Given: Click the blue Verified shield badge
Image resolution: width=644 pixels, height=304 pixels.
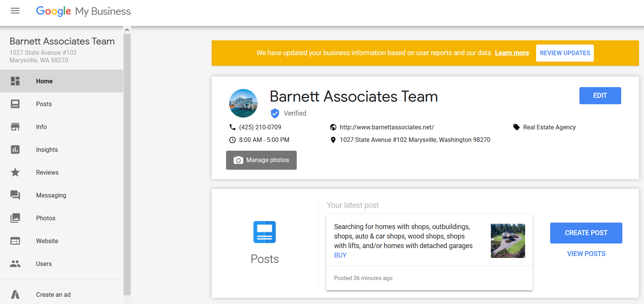Looking at the screenshot, I should 275,113.
